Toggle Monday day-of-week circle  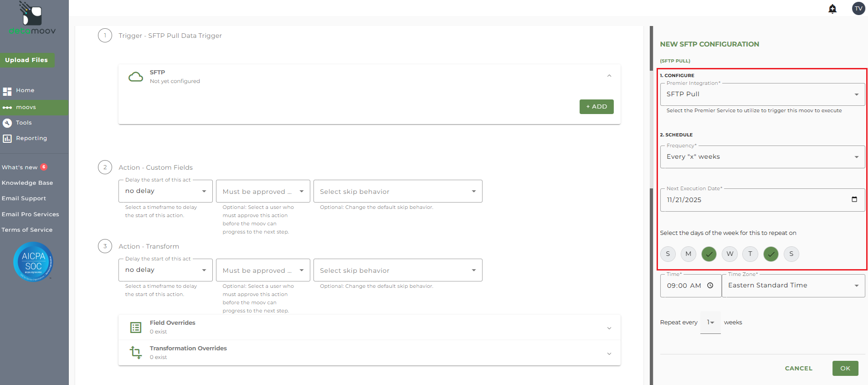688,254
